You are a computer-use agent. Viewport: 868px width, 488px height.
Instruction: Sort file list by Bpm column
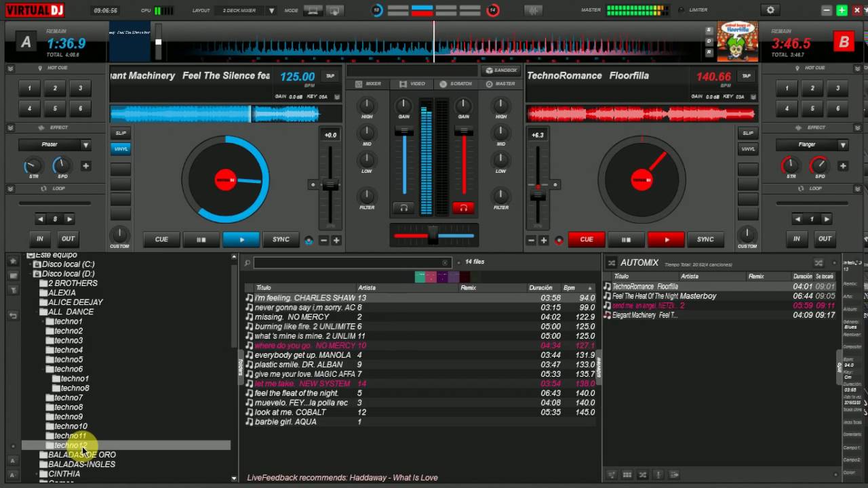[578, 288]
